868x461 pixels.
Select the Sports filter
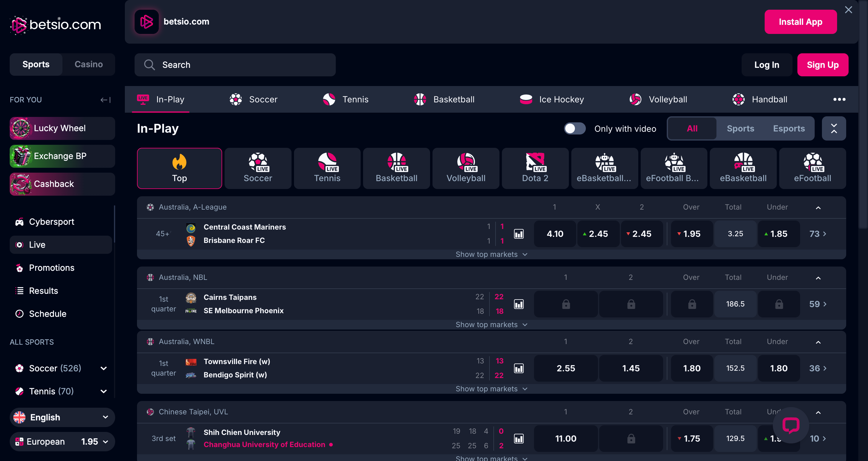[x=740, y=128]
